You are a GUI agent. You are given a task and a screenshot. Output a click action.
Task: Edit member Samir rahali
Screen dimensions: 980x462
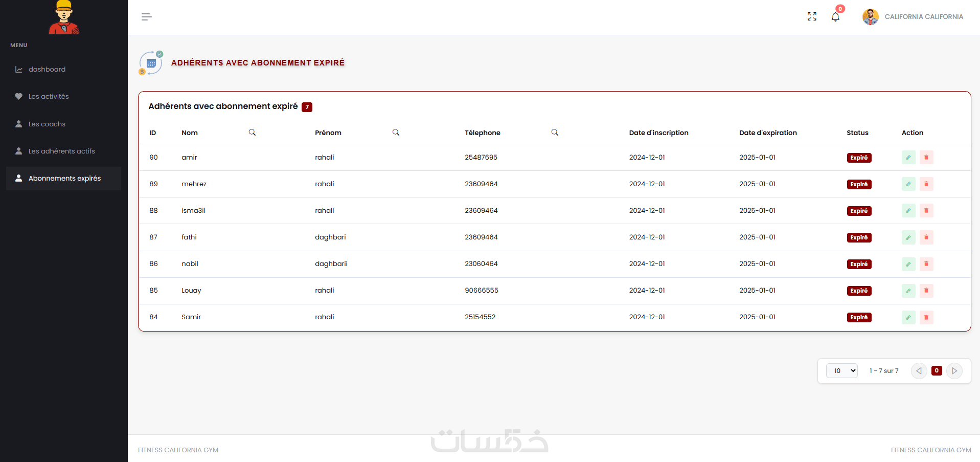tap(908, 317)
